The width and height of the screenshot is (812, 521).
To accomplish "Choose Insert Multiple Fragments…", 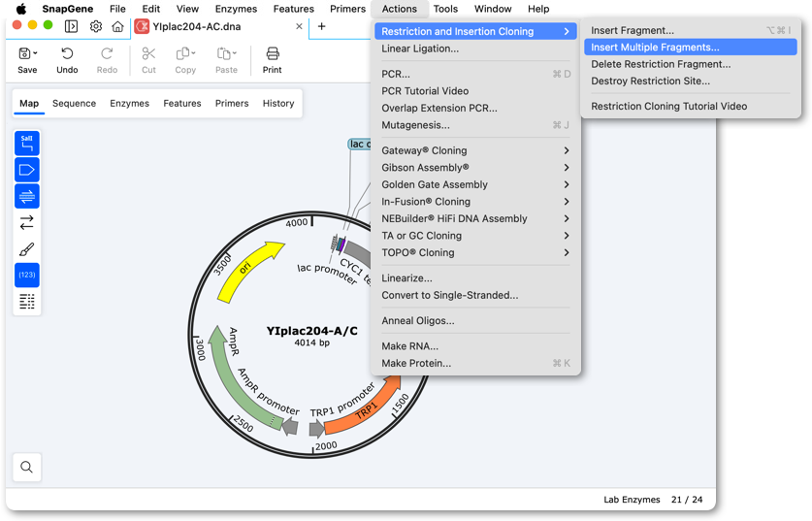I will pyautogui.click(x=691, y=48).
